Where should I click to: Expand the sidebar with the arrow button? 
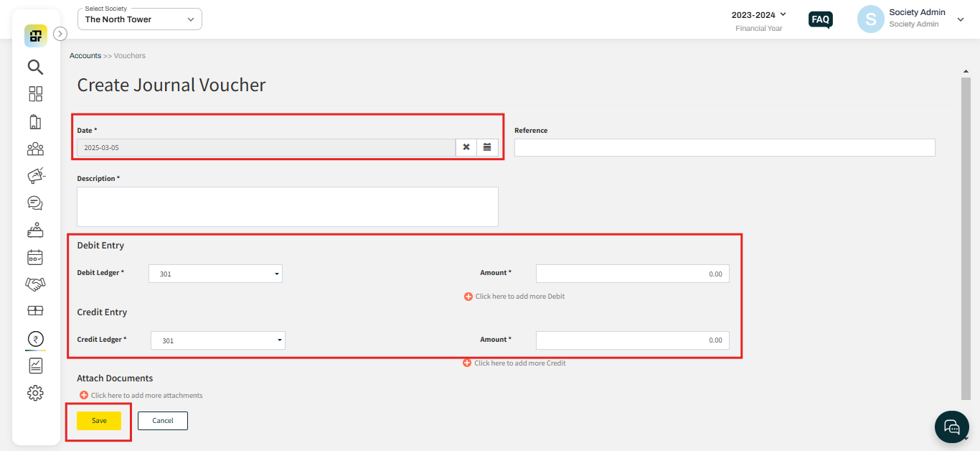(x=60, y=33)
